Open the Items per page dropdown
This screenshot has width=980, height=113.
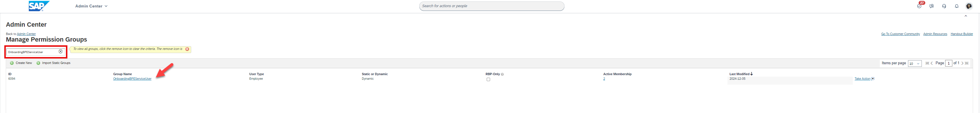(915, 63)
